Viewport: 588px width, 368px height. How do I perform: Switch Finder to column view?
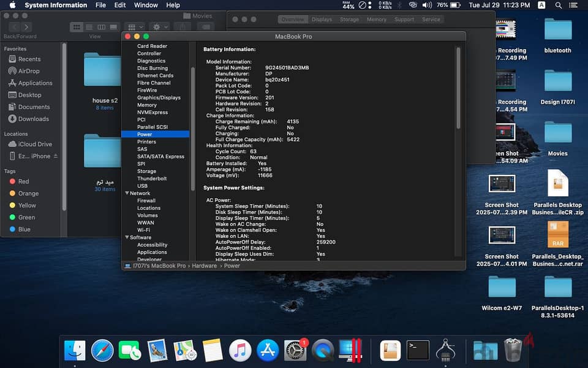click(x=101, y=27)
